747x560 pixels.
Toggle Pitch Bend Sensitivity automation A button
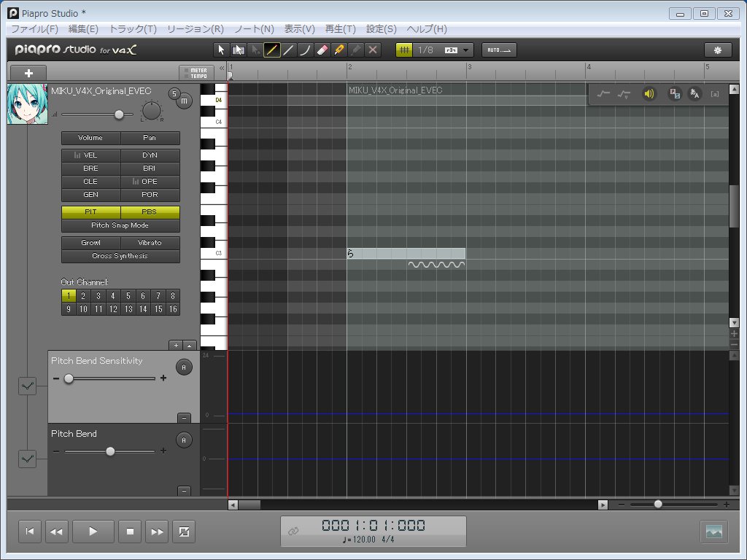tap(184, 367)
